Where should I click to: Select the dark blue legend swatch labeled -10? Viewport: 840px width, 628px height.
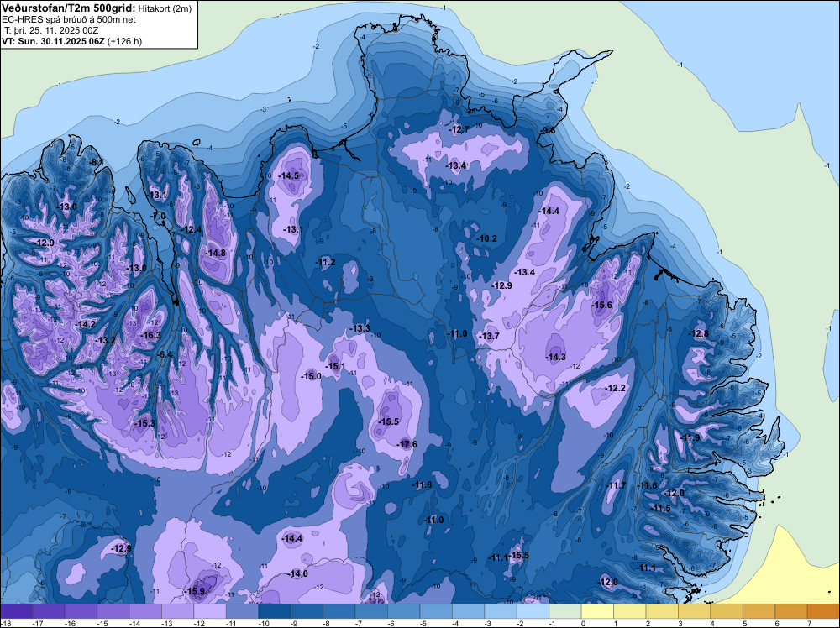[275, 611]
